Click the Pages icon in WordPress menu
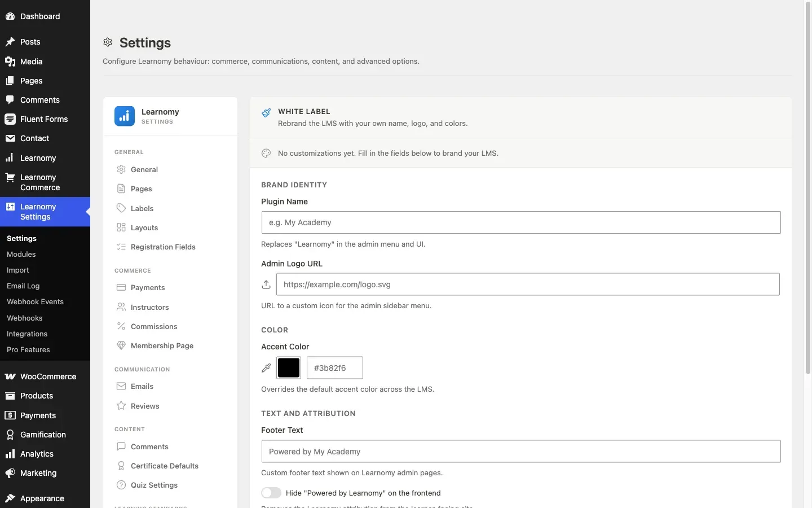 [10, 81]
